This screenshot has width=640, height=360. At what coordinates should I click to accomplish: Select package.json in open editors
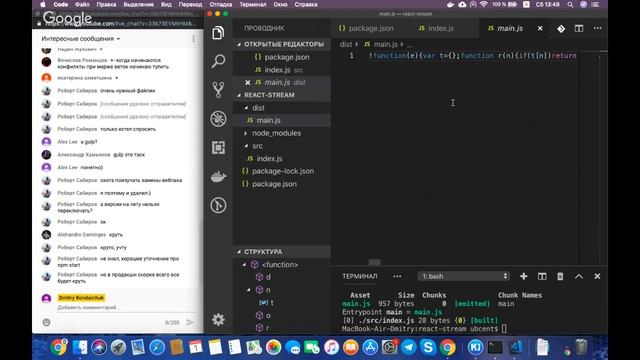(282, 57)
